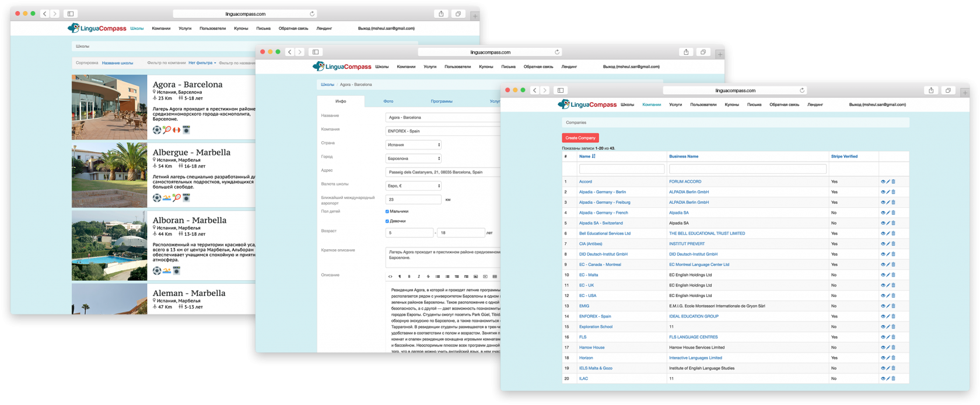
Task: Click the airport distance field showing 23
Action: (413, 200)
